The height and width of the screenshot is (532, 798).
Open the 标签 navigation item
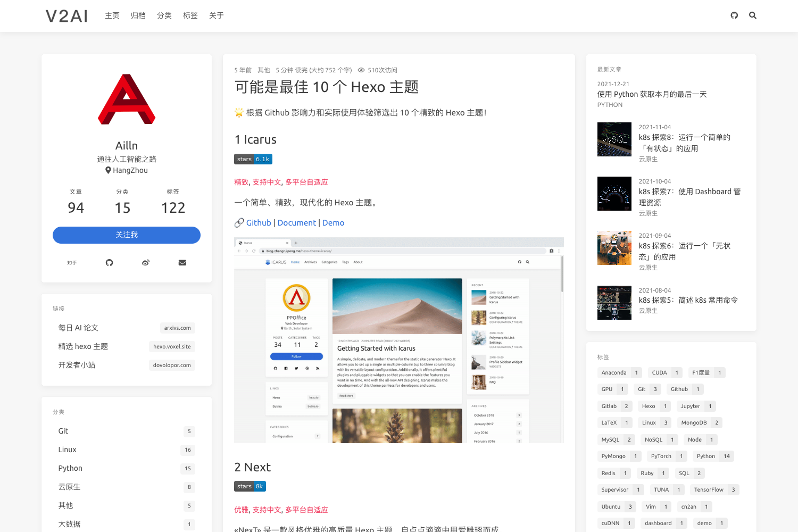pos(190,16)
